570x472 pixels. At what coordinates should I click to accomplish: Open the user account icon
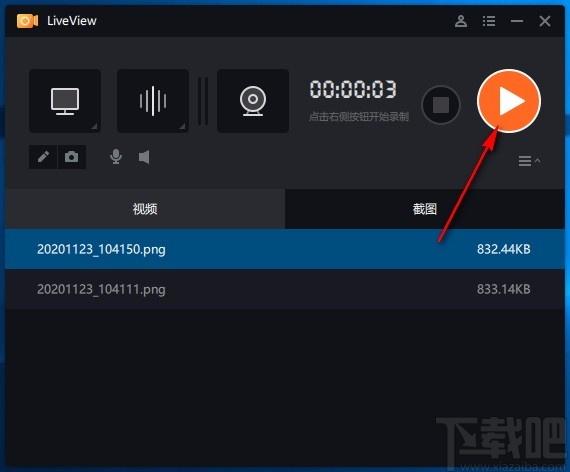[461, 21]
